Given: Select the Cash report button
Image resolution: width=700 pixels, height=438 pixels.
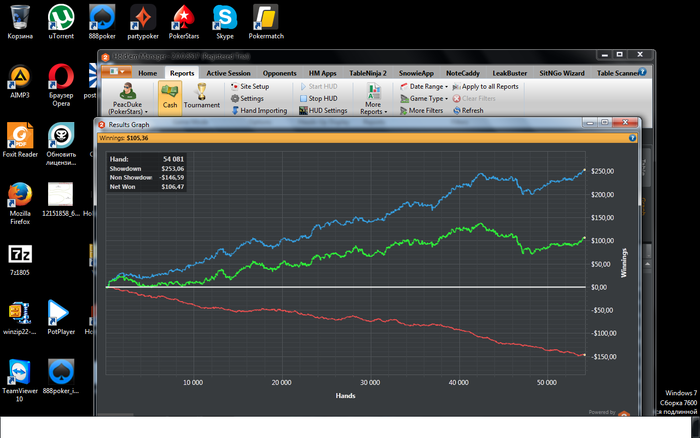Looking at the screenshot, I should coord(170,96).
